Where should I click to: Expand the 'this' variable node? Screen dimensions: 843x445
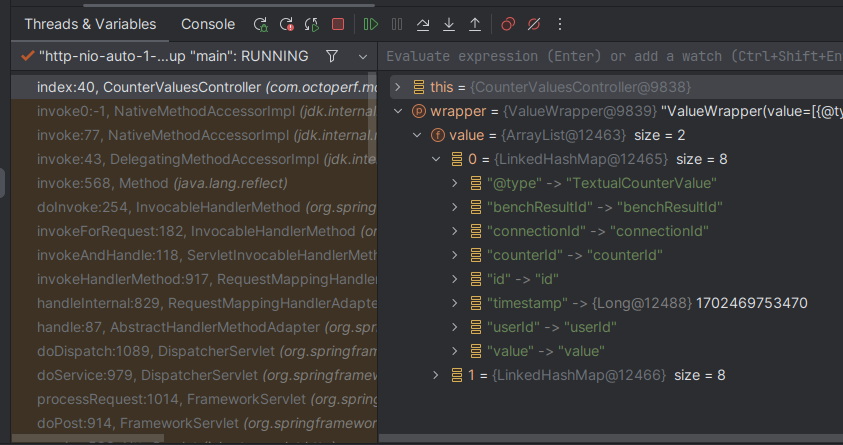point(397,87)
